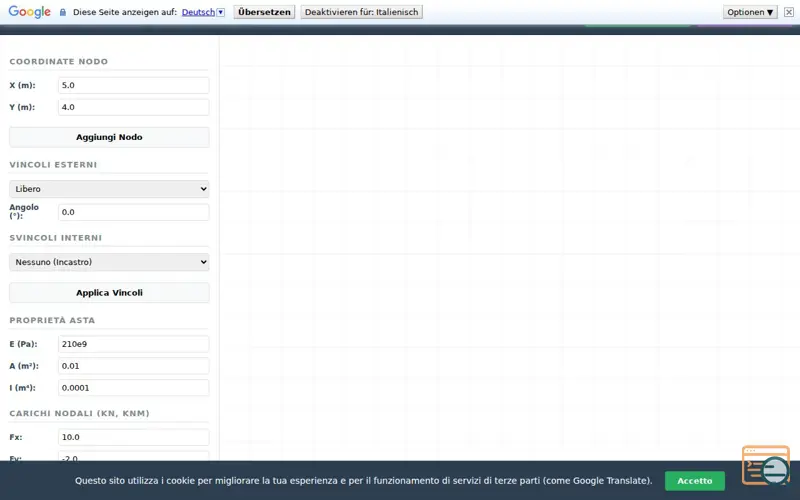Click the I (m⁴) inertia field

[x=134, y=388]
